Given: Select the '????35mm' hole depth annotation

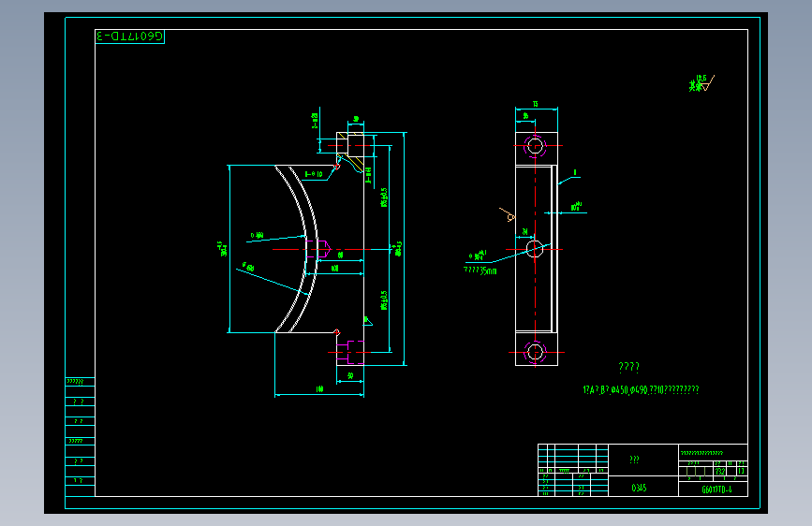Looking at the screenshot, I should [480, 270].
